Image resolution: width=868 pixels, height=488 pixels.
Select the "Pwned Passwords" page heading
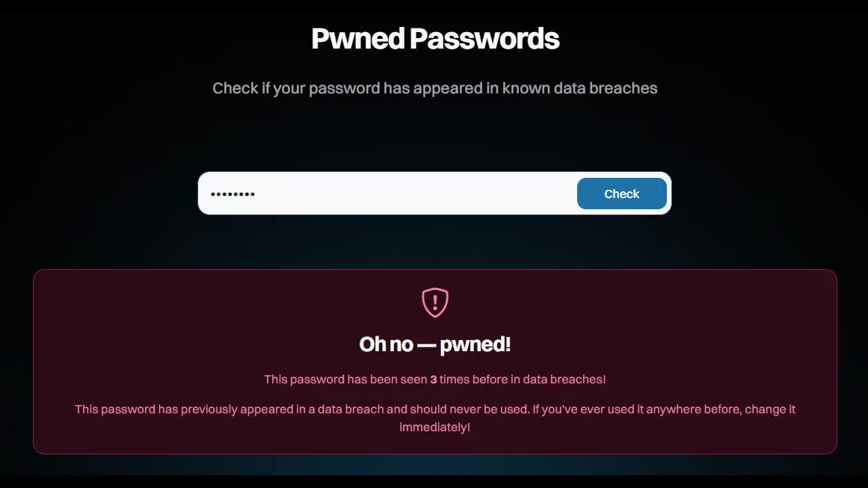click(x=435, y=38)
